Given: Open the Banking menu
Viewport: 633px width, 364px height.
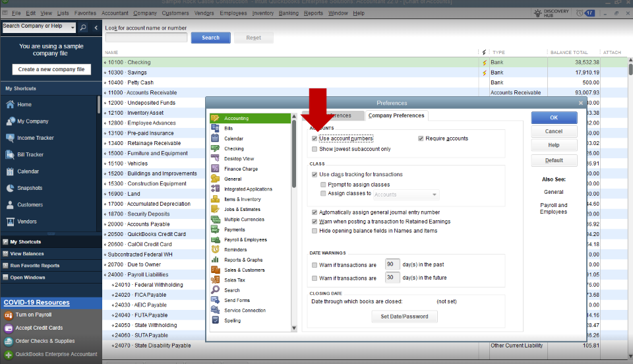Looking at the screenshot, I should click(289, 13).
